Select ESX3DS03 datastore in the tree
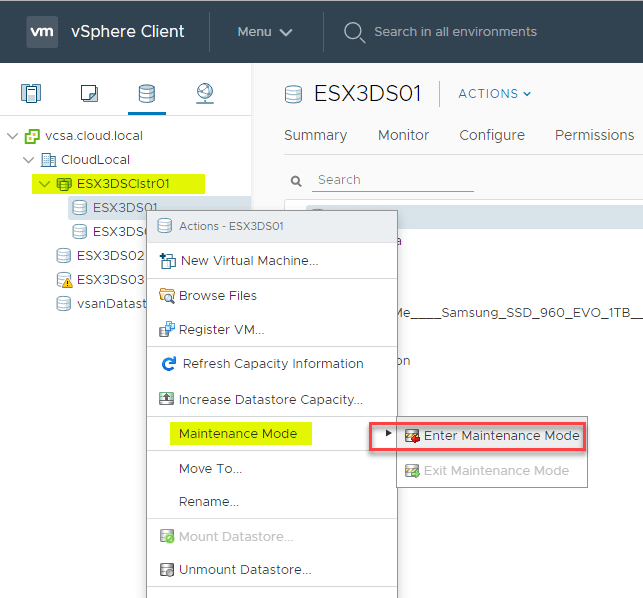 point(110,280)
